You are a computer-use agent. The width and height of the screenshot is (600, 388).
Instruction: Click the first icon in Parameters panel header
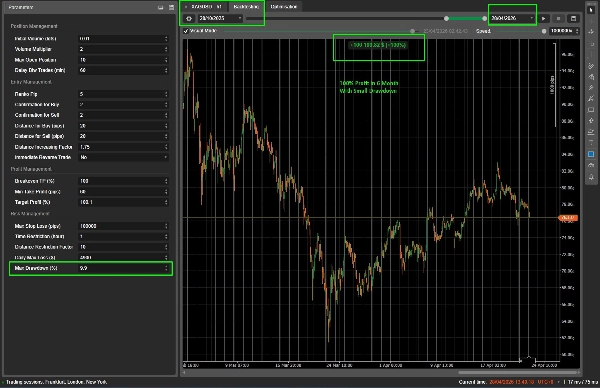click(161, 7)
